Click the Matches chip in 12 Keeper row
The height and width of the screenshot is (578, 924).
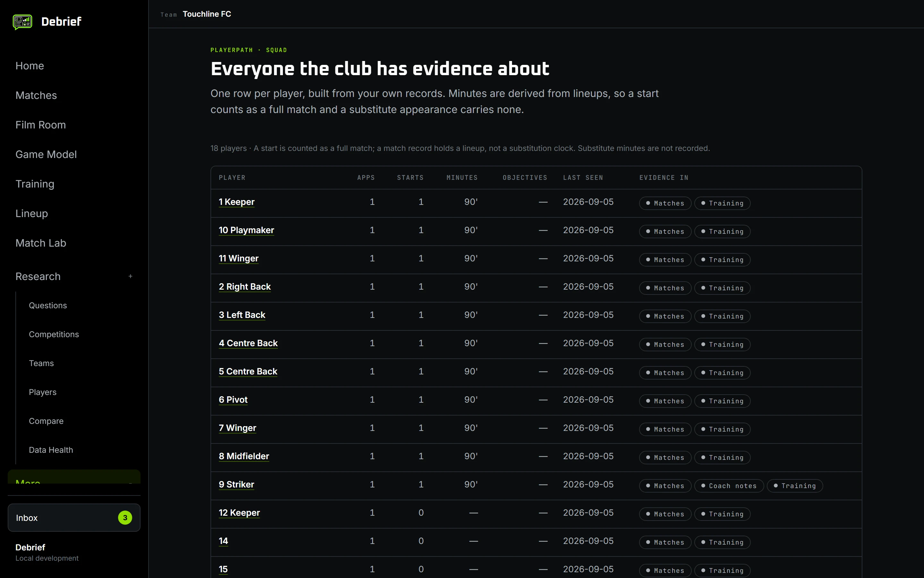click(665, 514)
